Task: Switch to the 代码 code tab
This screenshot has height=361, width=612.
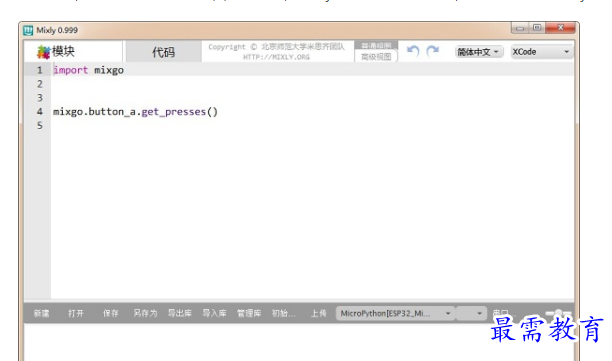Action: point(164,52)
